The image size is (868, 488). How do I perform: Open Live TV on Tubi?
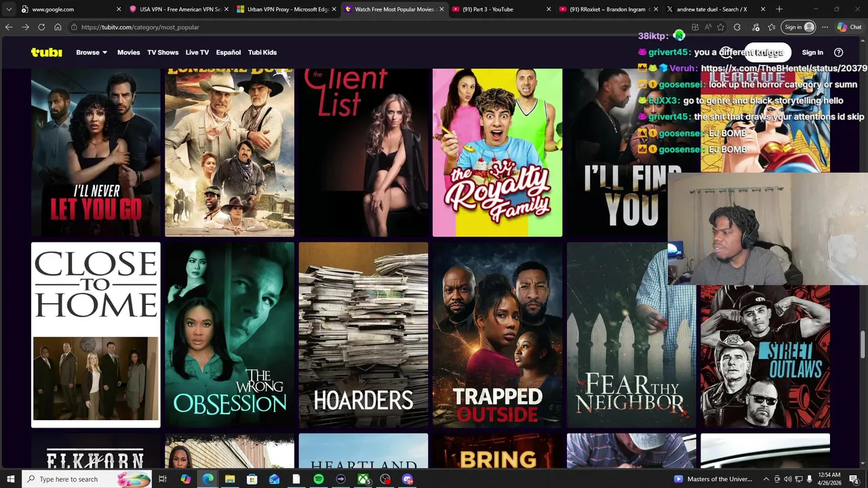[x=197, y=52]
